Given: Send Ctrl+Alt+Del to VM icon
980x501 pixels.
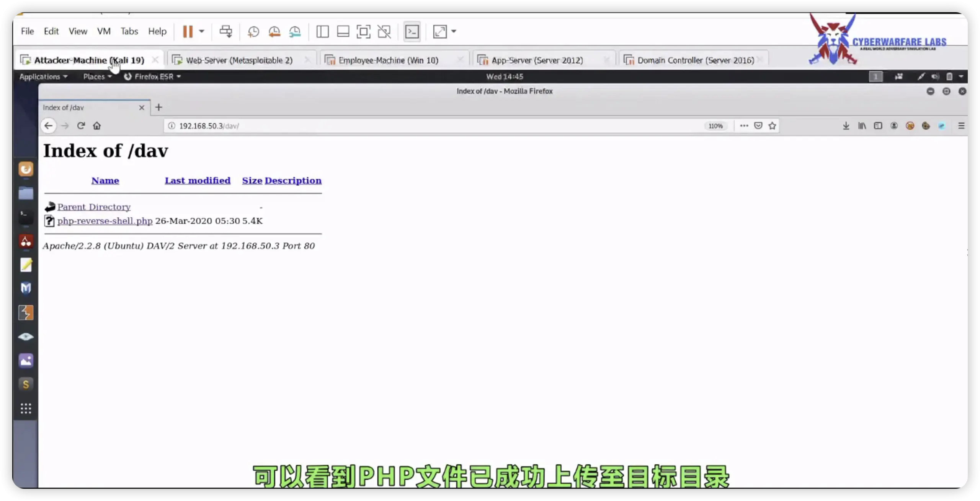Looking at the screenshot, I should (x=225, y=32).
